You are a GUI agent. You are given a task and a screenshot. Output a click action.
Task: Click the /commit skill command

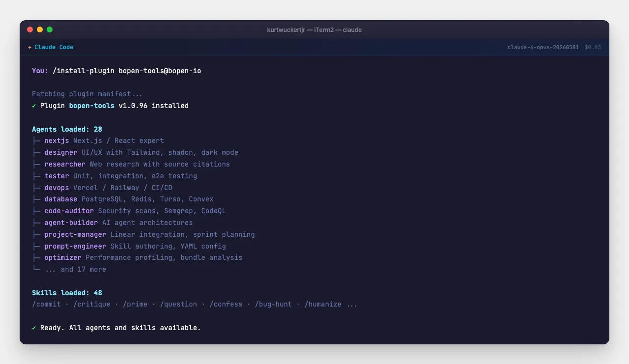coord(46,304)
